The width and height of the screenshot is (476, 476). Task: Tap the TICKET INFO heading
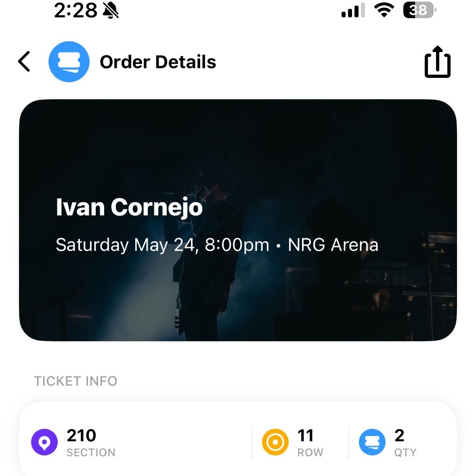(x=75, y=381)
